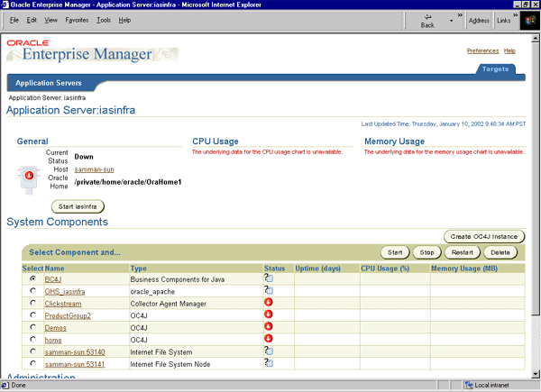Open the Favorites menu
This screenshot has width=541, height=392.
point(77,21)
